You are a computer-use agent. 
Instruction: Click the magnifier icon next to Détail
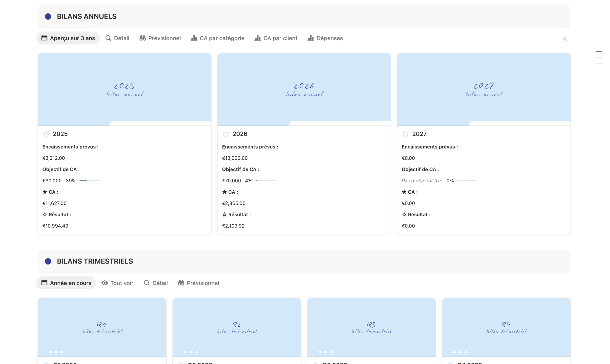point(108,38)
